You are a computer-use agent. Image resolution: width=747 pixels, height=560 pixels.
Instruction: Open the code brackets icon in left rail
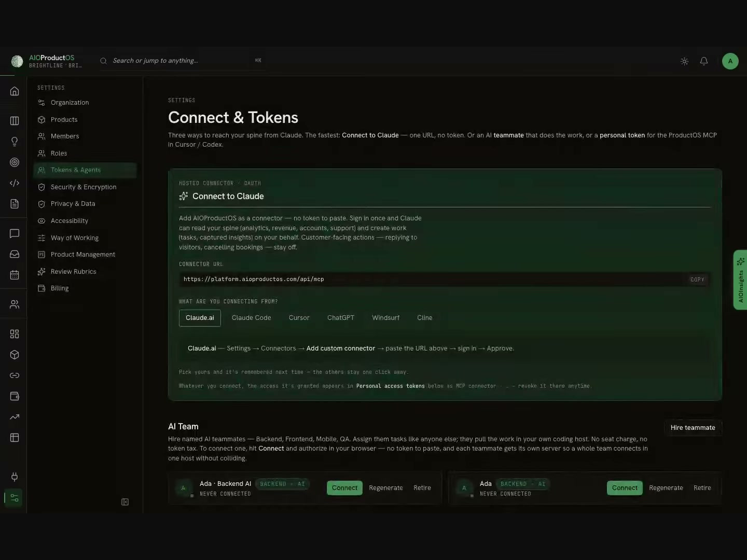pos(15,183)
